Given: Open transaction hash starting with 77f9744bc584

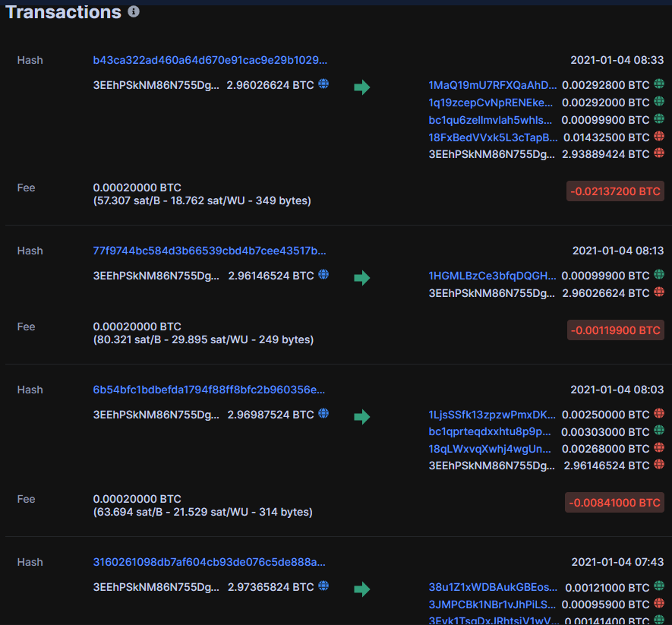Looking at the screenshot, I should 210,251.
